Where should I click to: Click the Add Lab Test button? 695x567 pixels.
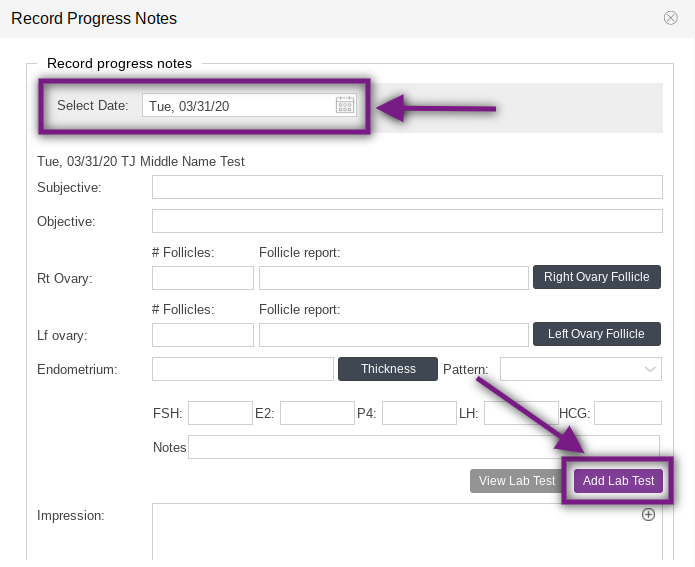(x=618, y=481)
